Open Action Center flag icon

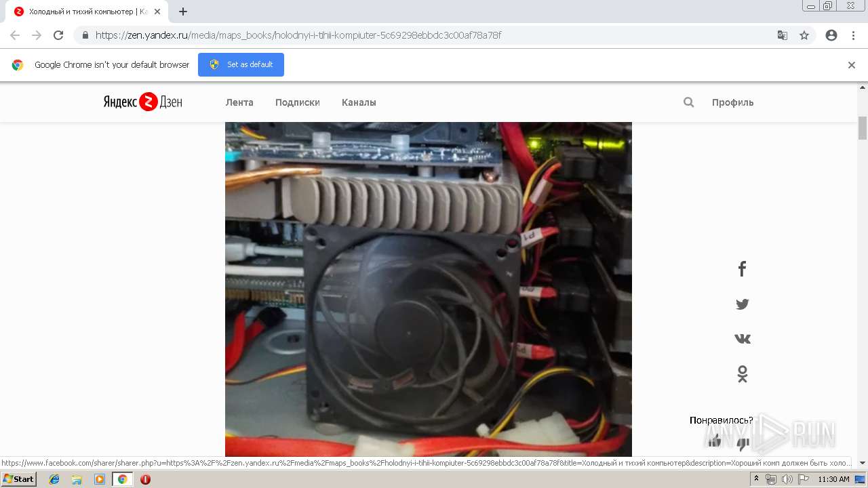(804, 479)
